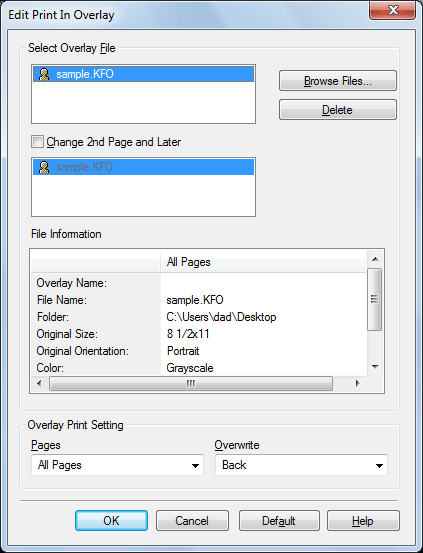The height and width of the screenshot is (553, 423).
Task: Click the right arrow of horizontal scrollbar
Action: 358,383
